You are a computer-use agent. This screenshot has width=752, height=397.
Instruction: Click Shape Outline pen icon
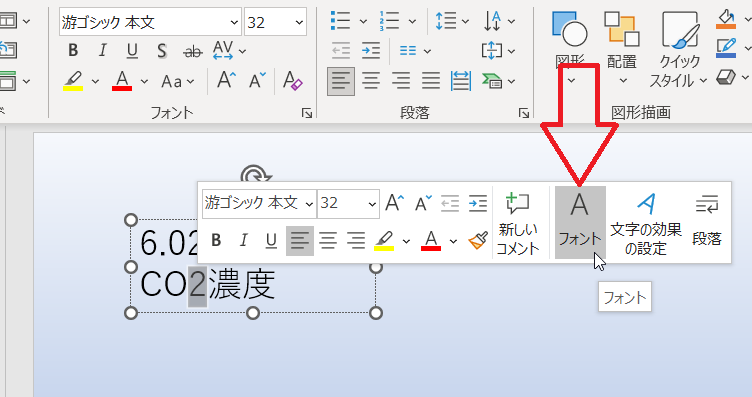click(x=726, y=47)
